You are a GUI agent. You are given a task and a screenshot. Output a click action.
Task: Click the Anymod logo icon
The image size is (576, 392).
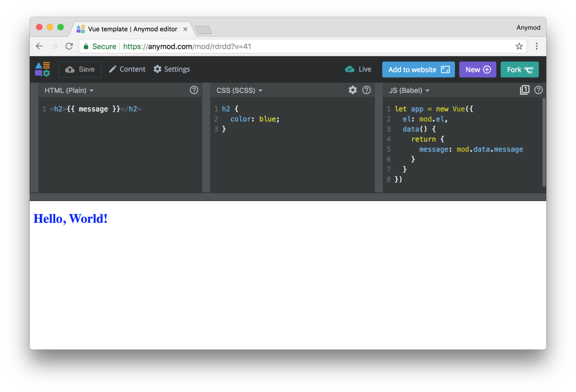point(42,69)
